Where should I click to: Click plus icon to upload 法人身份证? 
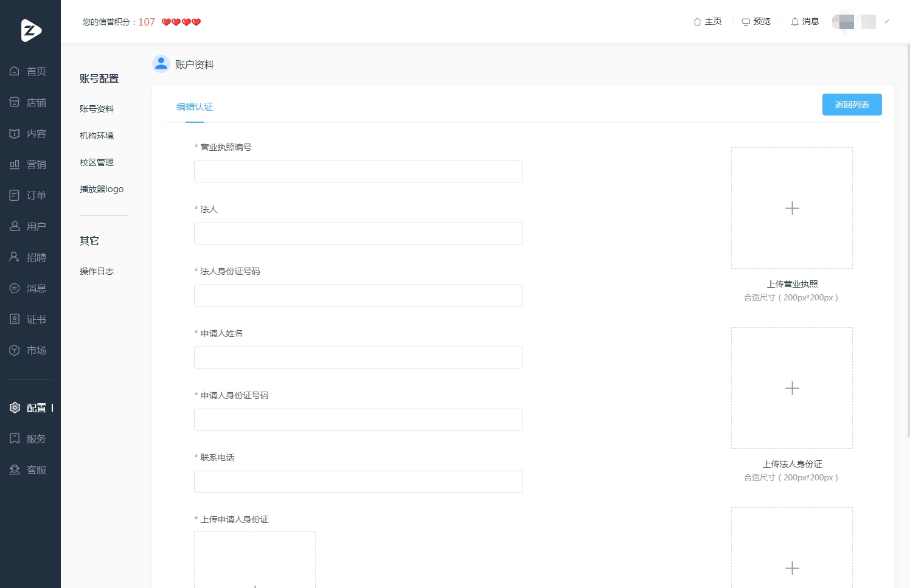(x=792, y=389)
